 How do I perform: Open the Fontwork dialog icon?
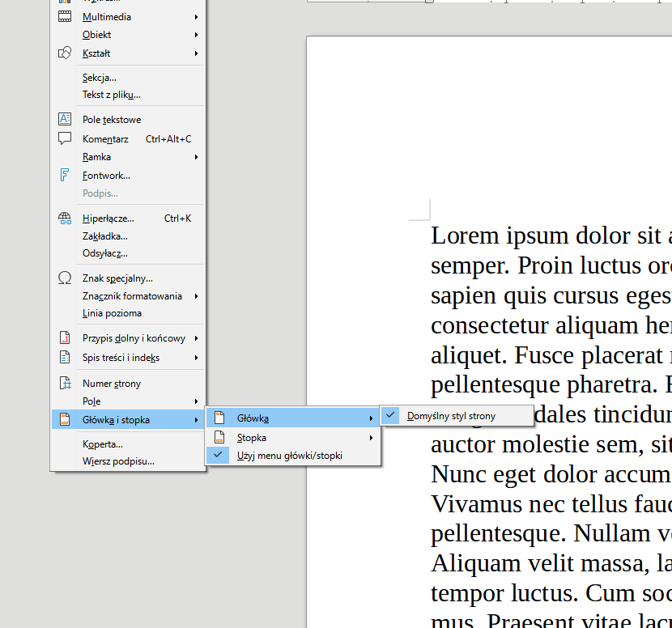click(x=65, y=175)
